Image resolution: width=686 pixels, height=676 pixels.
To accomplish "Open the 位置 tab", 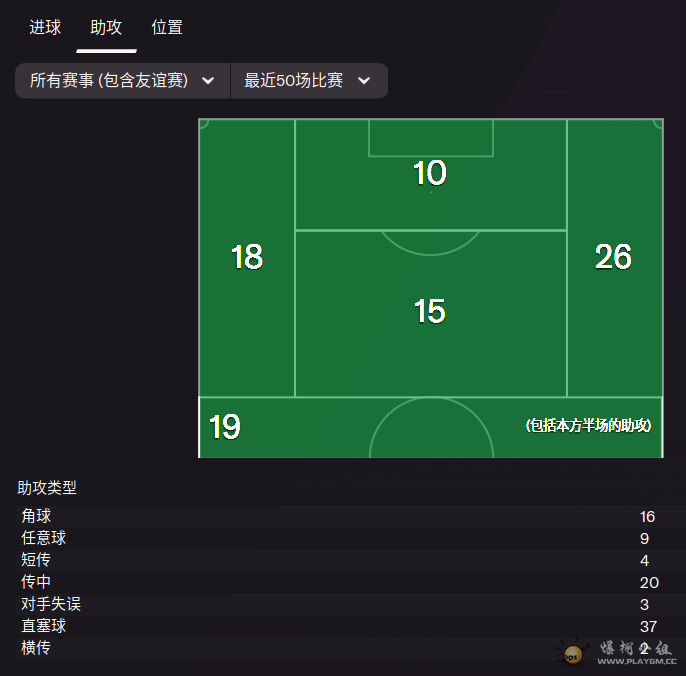I will 167,28.
